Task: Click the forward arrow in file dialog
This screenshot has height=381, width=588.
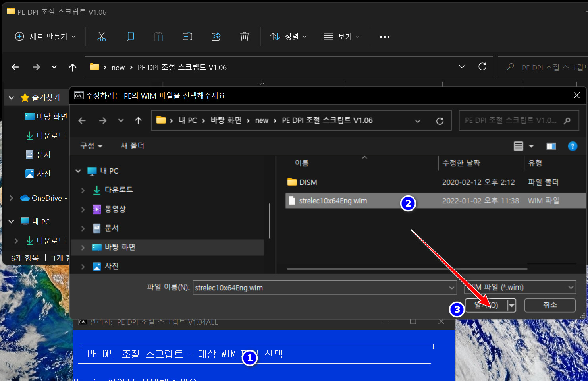Action: [103, 120]
